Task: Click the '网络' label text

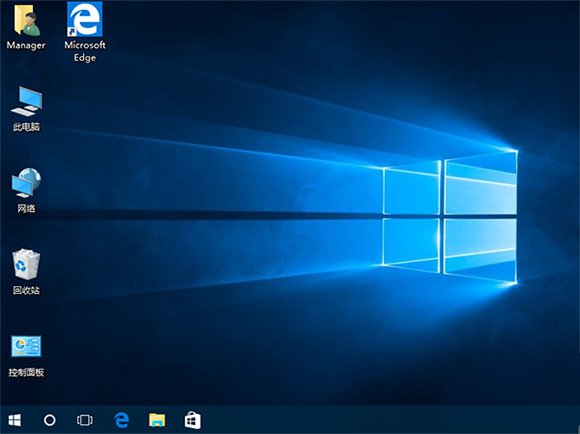Action: coord(26,208)
